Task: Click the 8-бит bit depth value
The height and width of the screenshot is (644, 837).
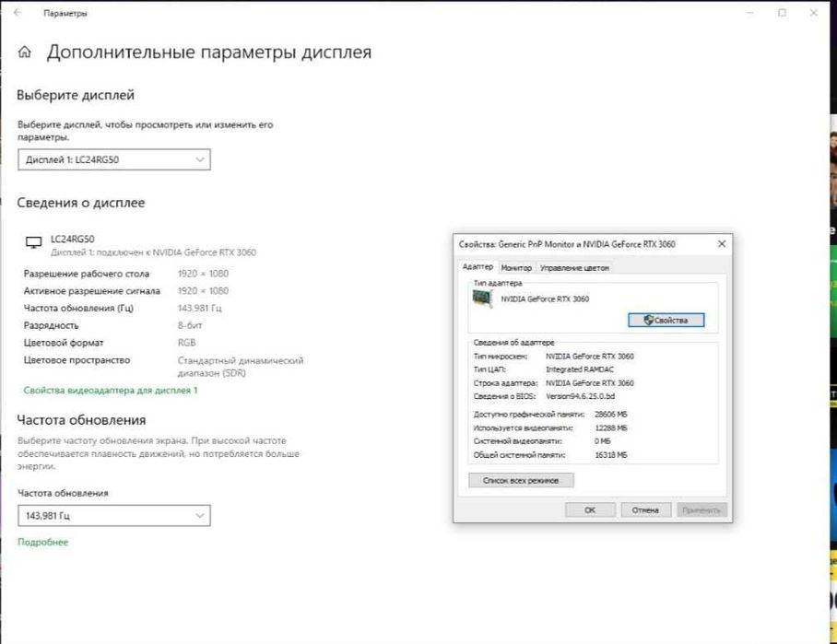Action: click(x=190, y=325)
